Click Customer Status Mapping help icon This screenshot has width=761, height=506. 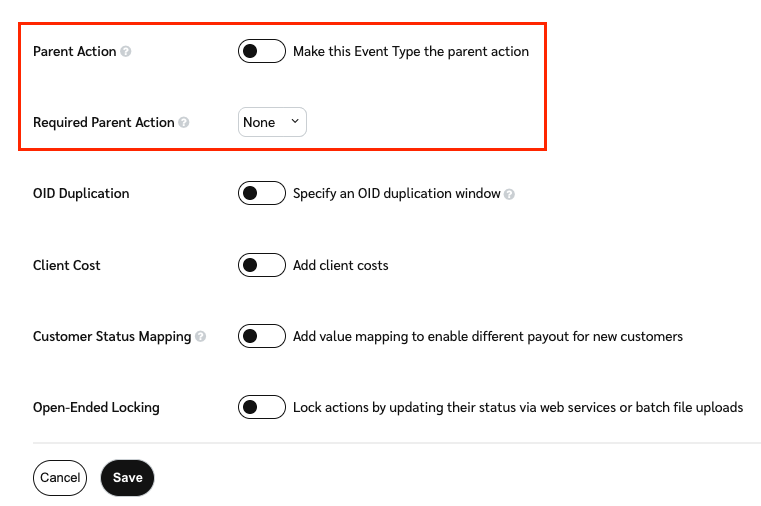pos(201,337)
